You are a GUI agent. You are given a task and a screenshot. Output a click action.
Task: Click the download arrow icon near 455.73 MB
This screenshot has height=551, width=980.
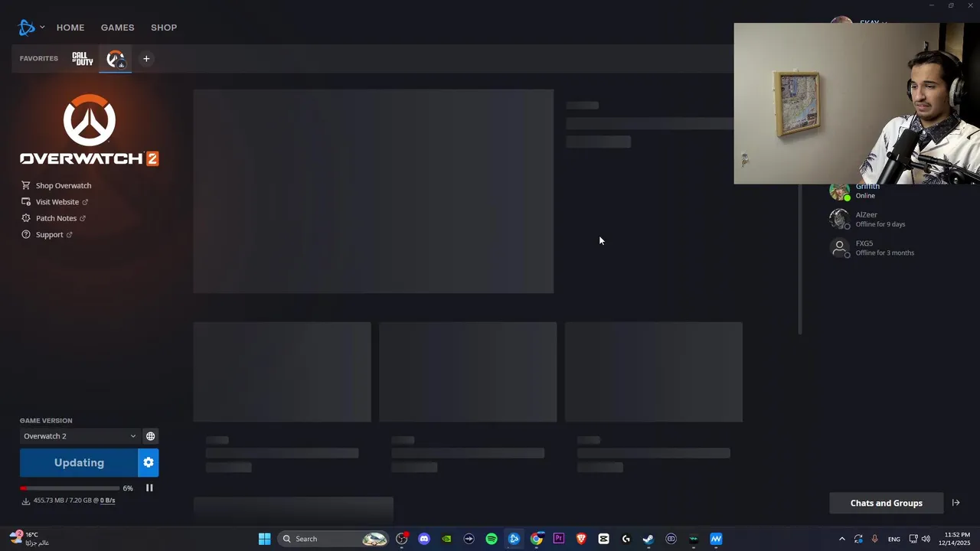coord(25,500)
